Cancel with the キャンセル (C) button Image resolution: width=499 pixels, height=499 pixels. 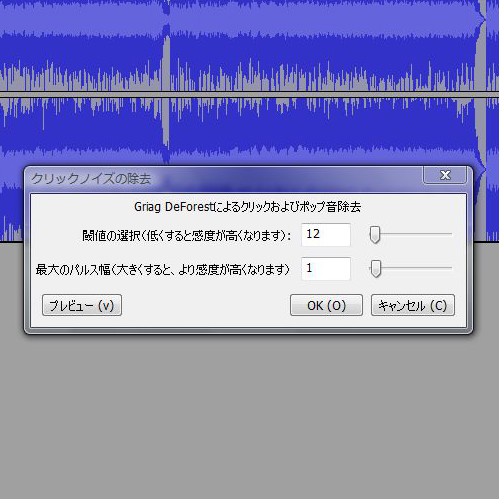click(413, 305)
